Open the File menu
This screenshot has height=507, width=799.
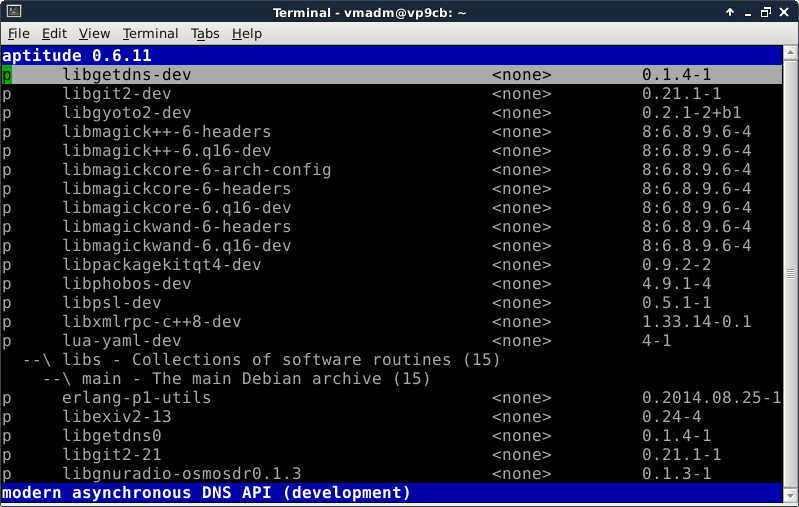click(18, 33)
